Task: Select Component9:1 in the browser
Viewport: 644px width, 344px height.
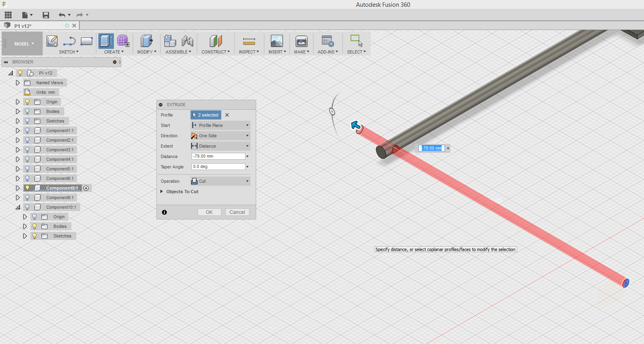Action: coord(60,198)
